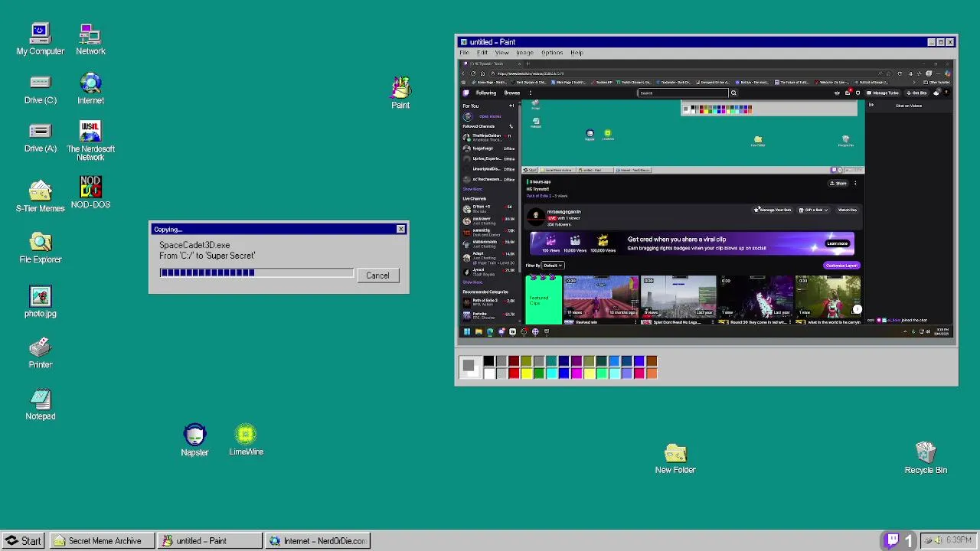Click the Paint canvas showing the Twitch screenshot
Viewport: 980px width, 551px height.
tap(707, 199)
